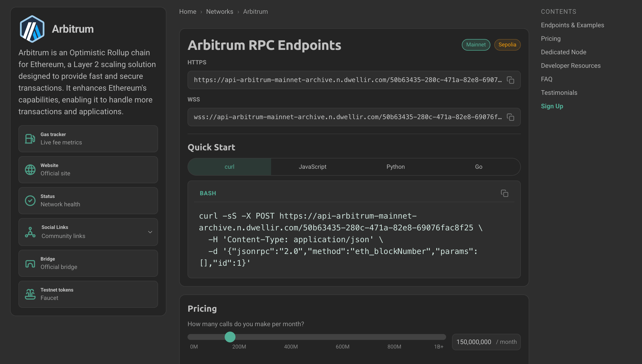642x364 pixels.
Task: Copy the WSS endpoint URL
Action: pos(511,117)
